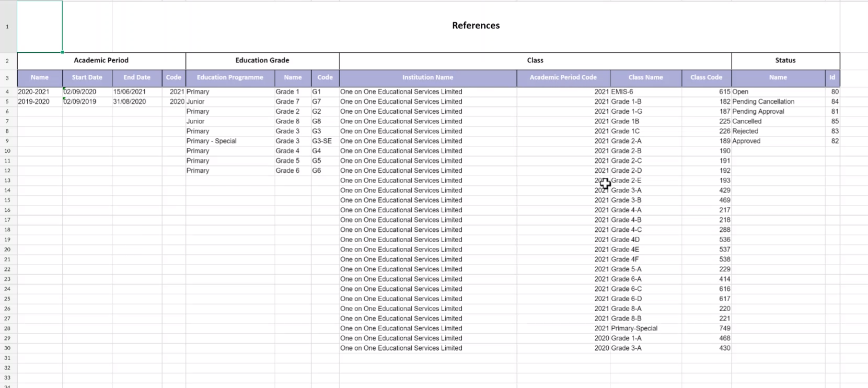Select the Grade 5 name cell

pos(293,161)
